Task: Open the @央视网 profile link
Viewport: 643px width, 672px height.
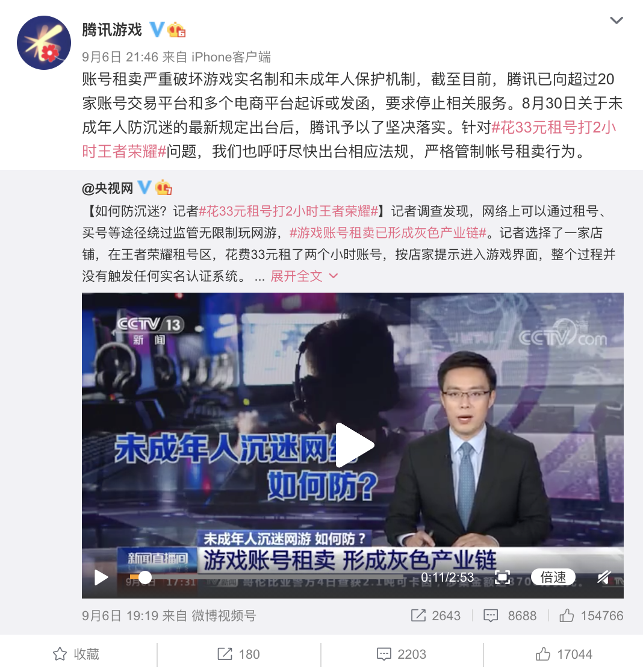Action: pyautogui.click(x=108, y=188)
